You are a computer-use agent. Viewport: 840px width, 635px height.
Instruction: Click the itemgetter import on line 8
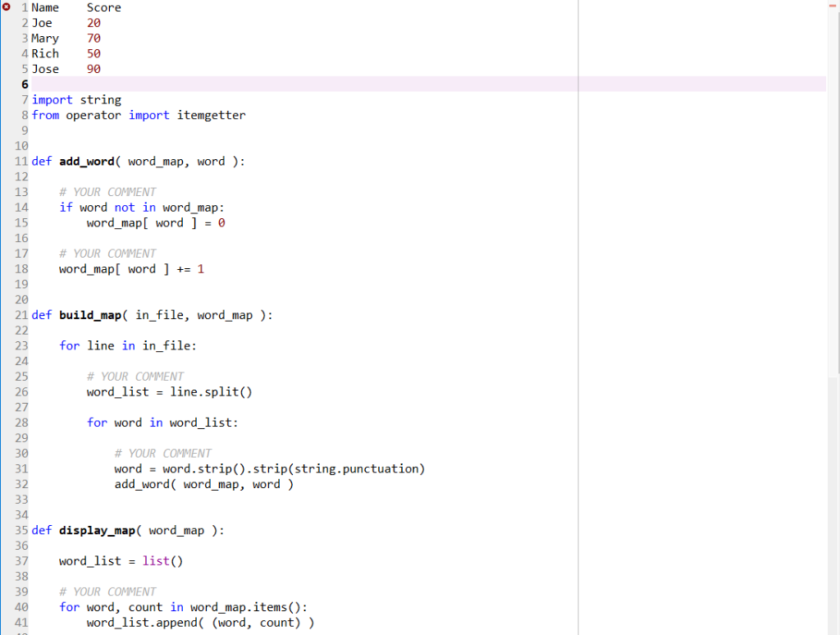[212, 115]
